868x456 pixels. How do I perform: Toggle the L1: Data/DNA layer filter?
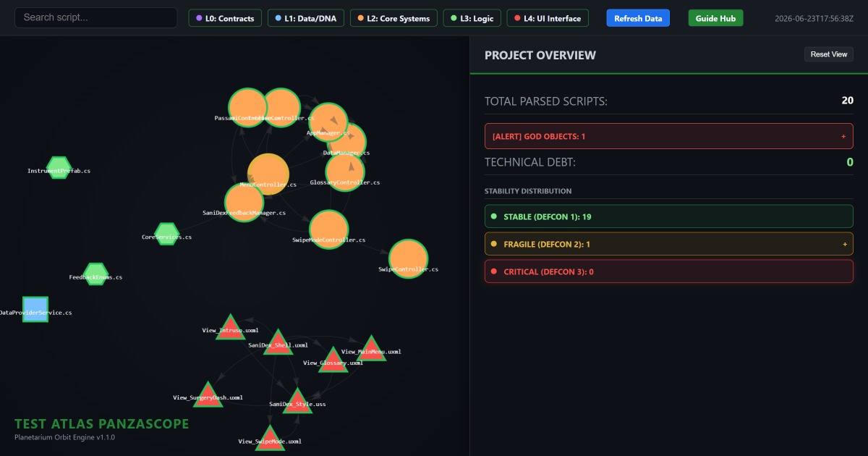(306, 18)
